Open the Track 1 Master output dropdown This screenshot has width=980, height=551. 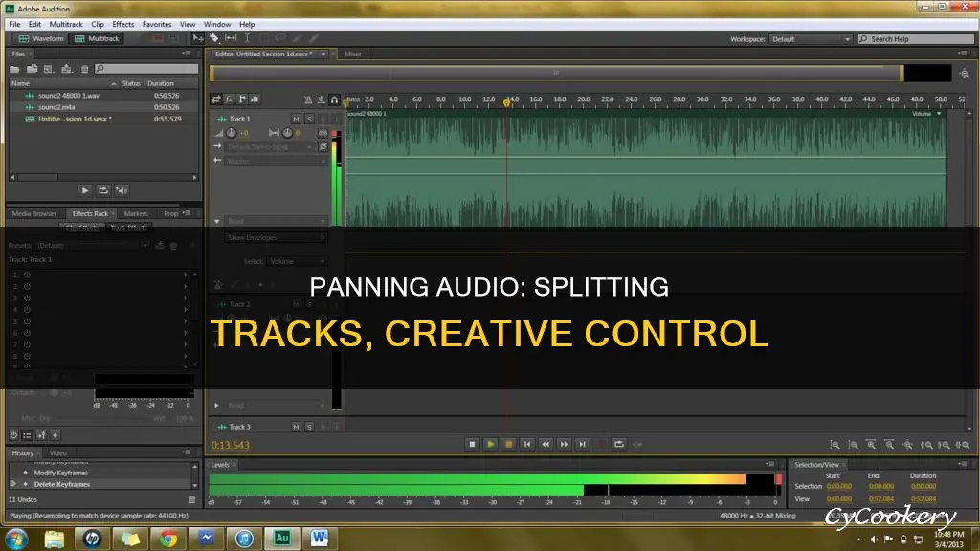[276, 161]
